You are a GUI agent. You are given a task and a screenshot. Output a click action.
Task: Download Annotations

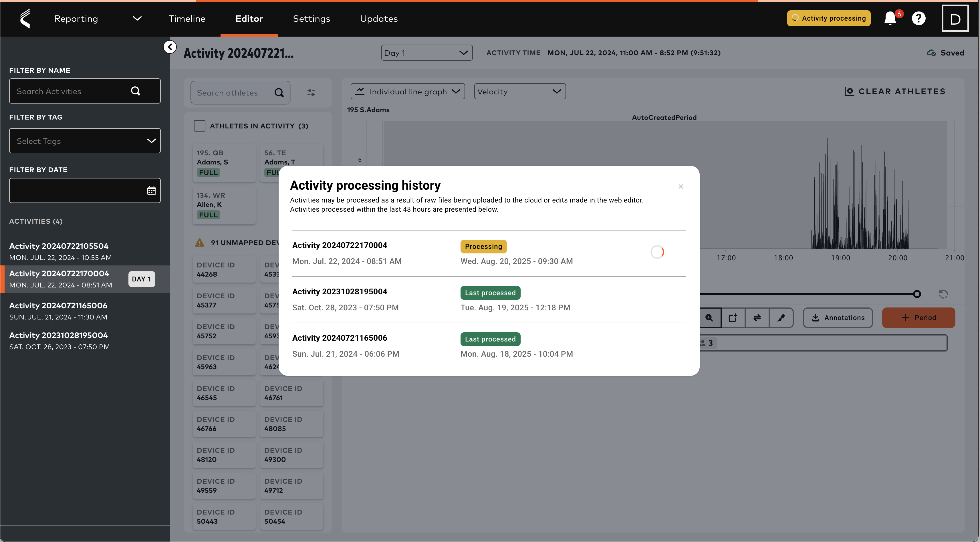click(x=837, y=317)
